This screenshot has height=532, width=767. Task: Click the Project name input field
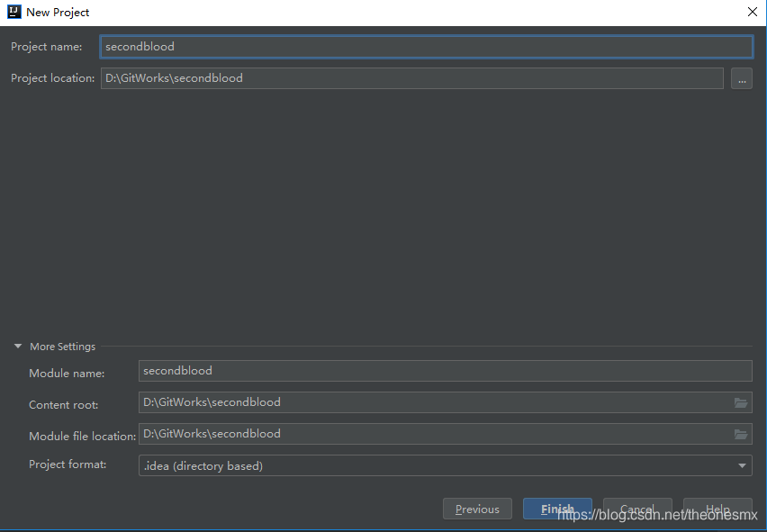(426, 47)
